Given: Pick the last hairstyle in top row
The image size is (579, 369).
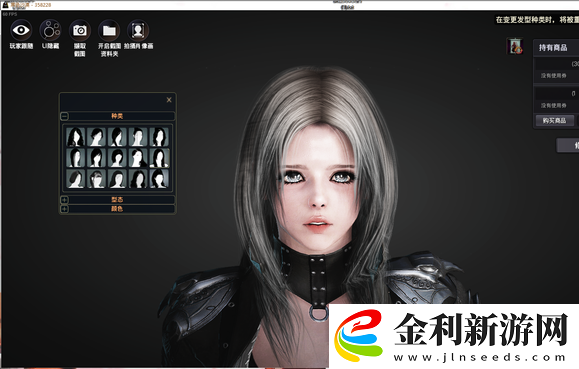Looking at the screenshot, I should point(159,137).
